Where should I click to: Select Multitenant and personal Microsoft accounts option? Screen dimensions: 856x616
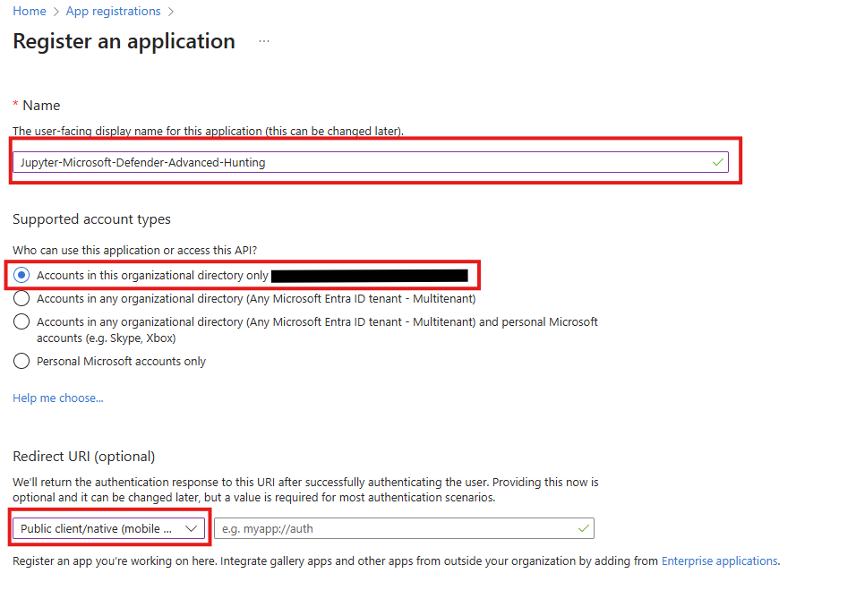coord(21,321)
